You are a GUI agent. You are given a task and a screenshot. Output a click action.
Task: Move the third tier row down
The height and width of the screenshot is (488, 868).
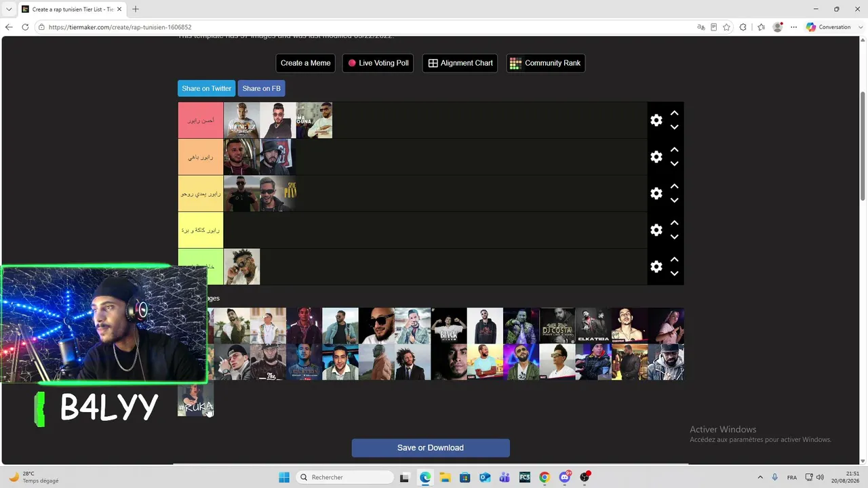[674, 200]
